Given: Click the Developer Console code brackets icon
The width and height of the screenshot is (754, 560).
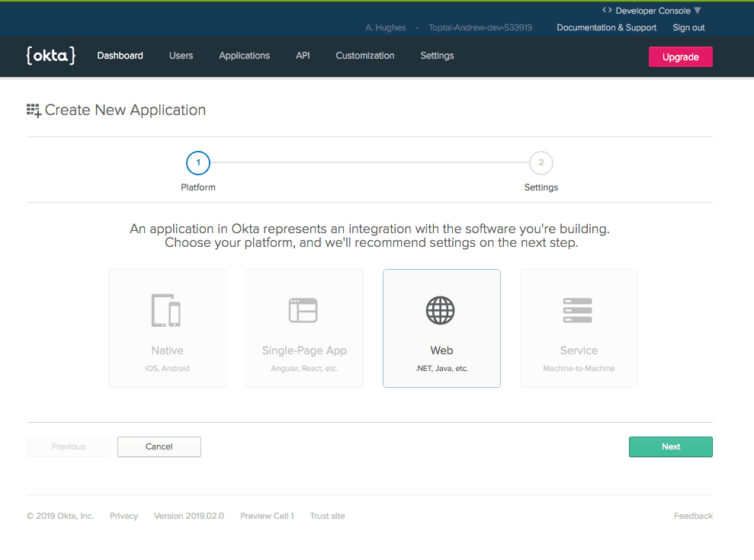Looking at the screenshot, I should click(x=607, y=10).
